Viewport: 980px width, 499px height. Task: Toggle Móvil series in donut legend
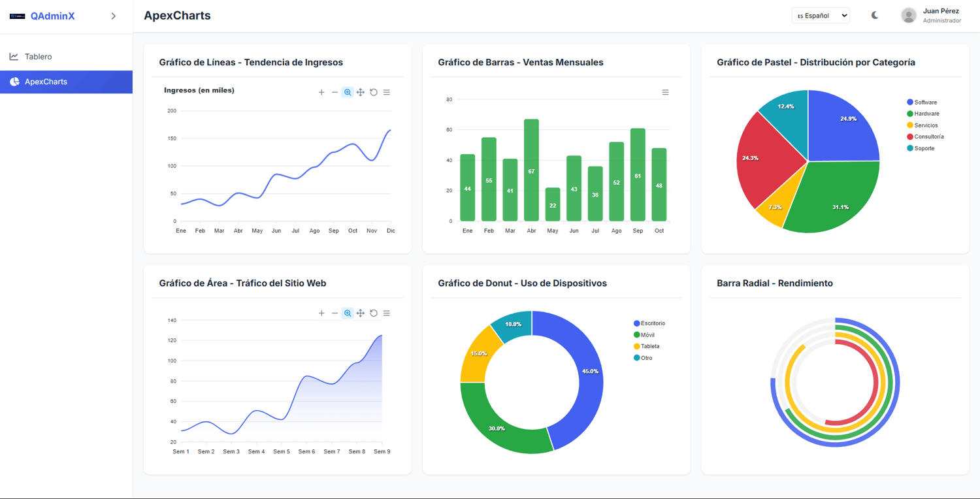tap(644, 335)
